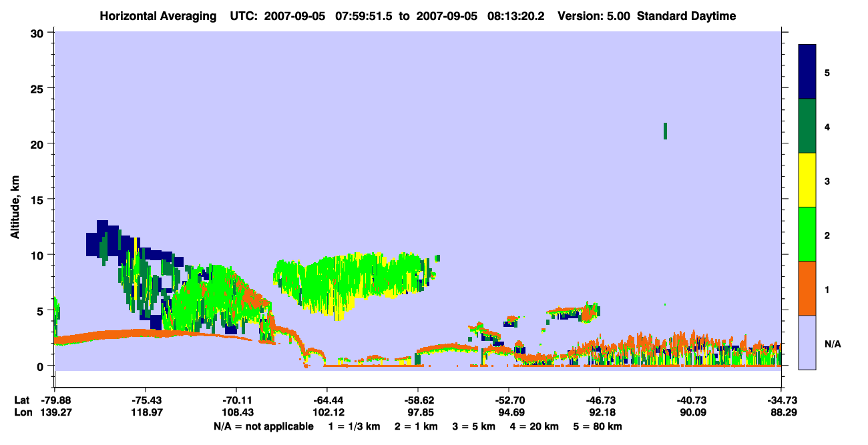This screenshot has width=868, height=445.
Task: Click the latitude value -52.70
Action: click(x=509, y=400)
